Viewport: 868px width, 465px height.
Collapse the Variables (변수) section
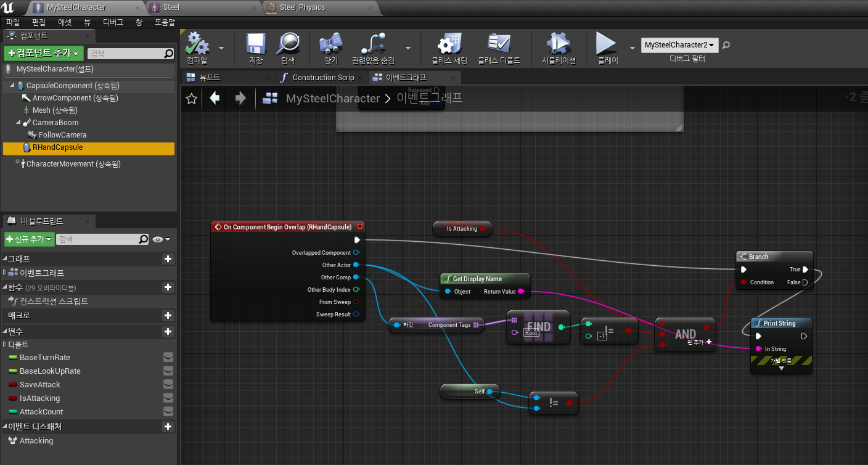[x=5, y=332]
